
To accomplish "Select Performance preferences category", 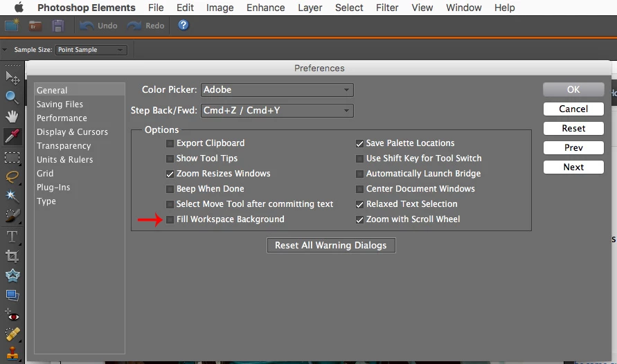I will coord(62,118).
